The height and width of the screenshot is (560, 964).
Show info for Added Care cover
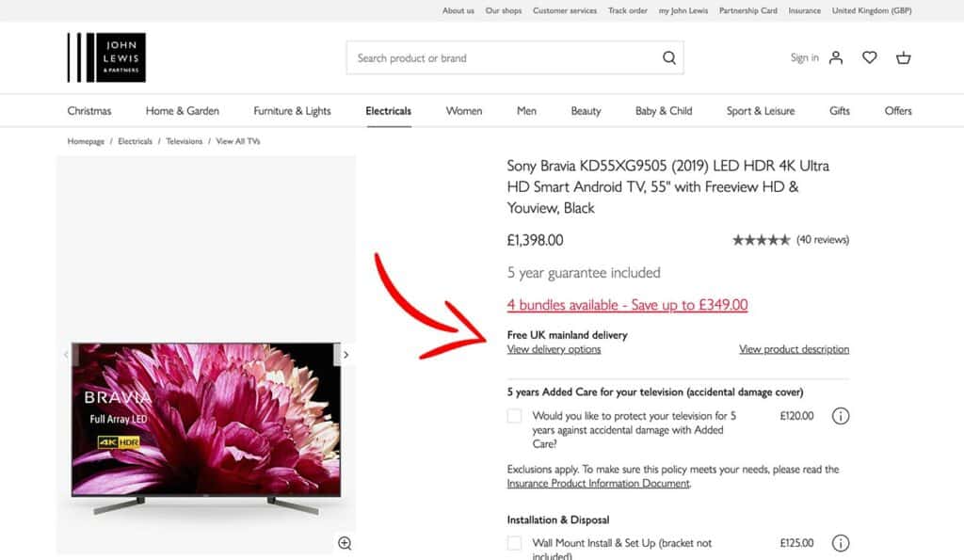(841, 416)
